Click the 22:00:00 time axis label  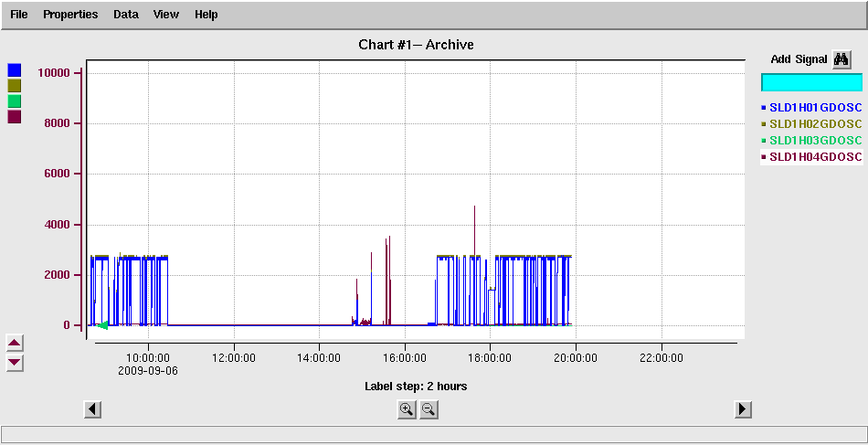662,358
